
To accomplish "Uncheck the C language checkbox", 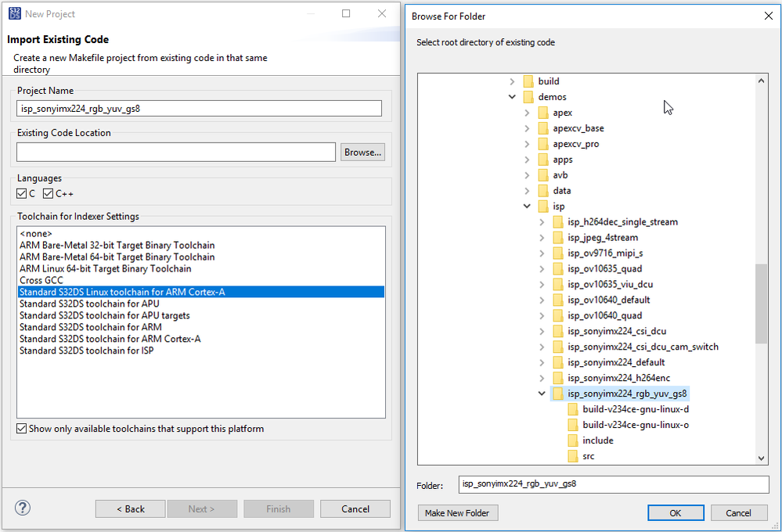I will [x=21, y=193].
